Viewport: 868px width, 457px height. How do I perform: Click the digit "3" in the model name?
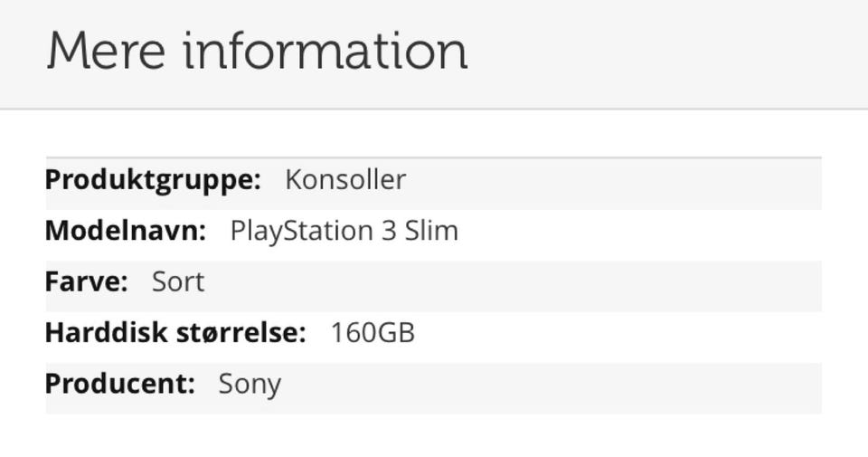tap(389, 231)
